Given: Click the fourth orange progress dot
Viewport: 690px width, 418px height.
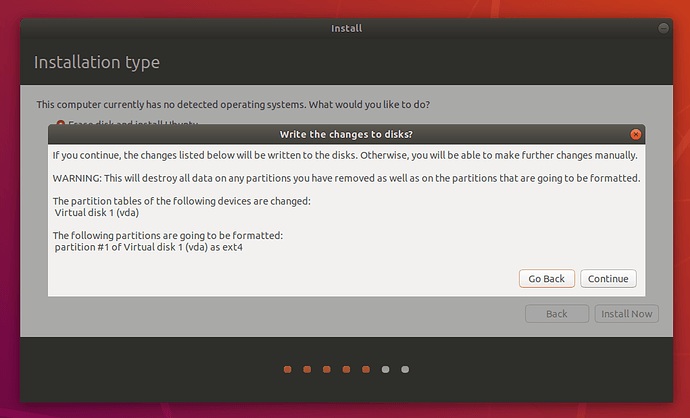Looking at the screenshot, I should (x=346, y=369).
